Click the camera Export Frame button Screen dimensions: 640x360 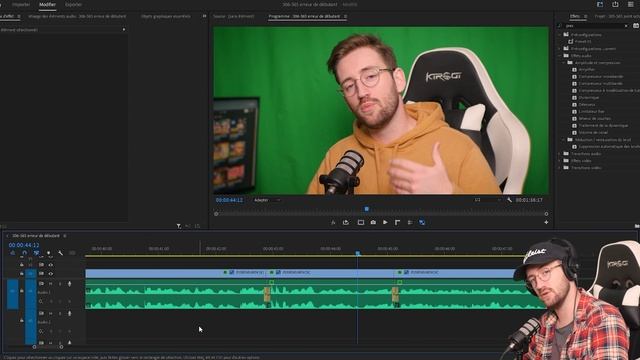point(373,222)
